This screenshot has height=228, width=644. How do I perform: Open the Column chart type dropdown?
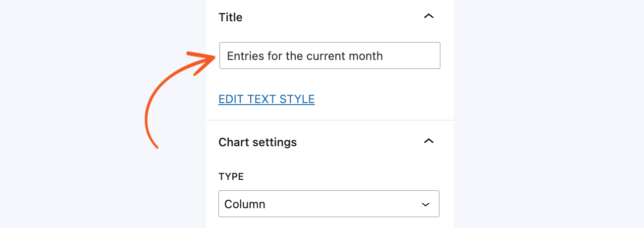point(328,204)
